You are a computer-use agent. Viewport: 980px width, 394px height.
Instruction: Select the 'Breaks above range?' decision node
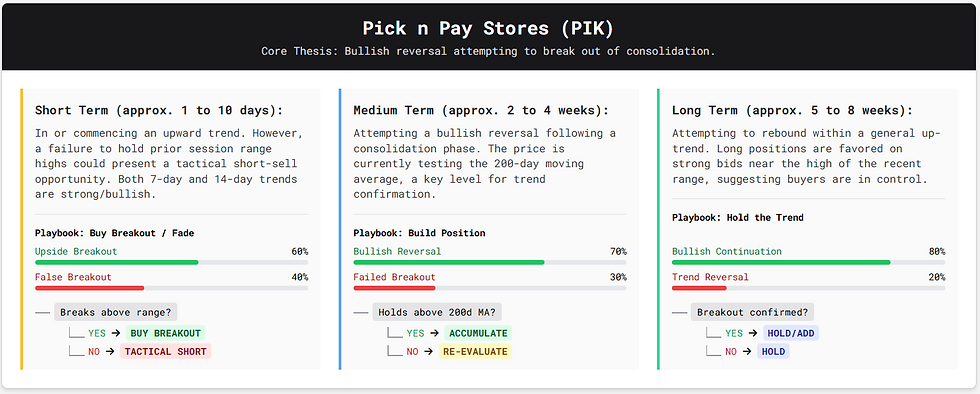(116, 313)
